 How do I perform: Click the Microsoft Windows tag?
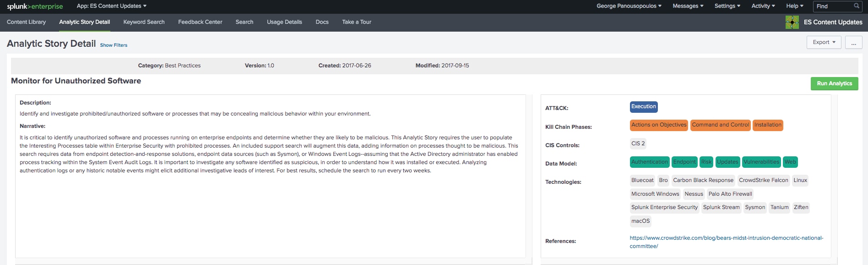pyautogui.click(x=656, y=194)
